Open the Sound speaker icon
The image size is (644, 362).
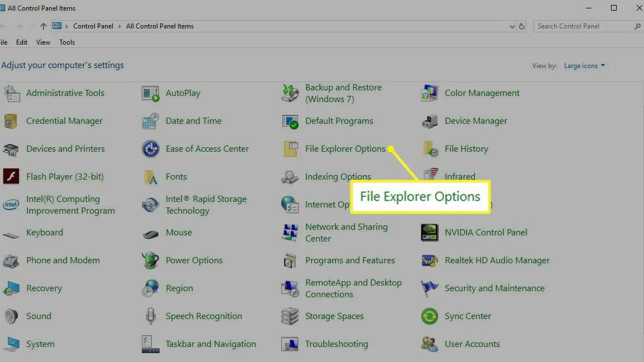11,316
